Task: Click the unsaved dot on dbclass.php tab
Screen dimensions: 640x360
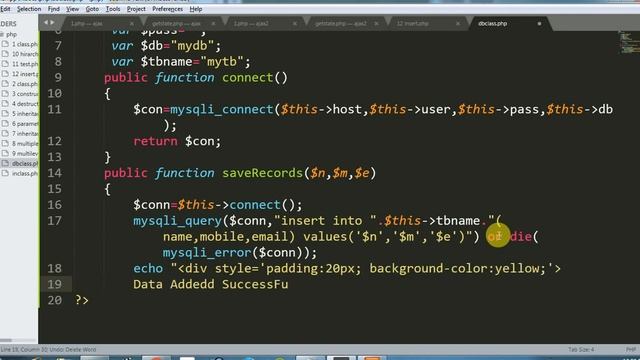Action: 539,24
